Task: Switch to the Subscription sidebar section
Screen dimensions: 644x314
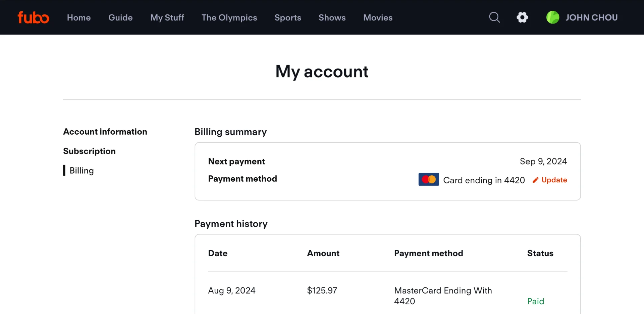Action: (x=89, y=151)
